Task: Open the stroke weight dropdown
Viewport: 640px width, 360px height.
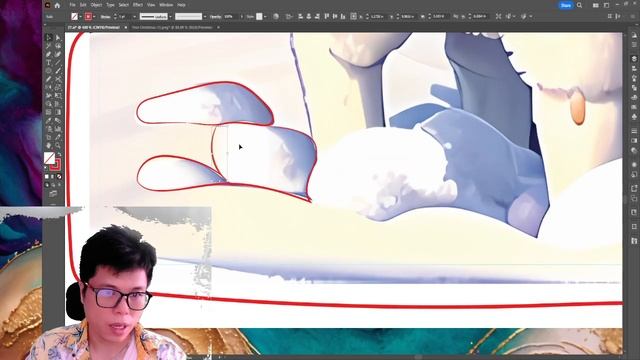Action: [x=134, y=16]
